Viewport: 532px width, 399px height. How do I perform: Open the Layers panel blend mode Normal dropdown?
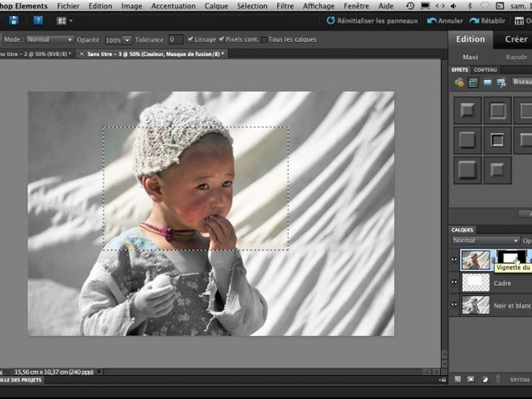point(485,240)
